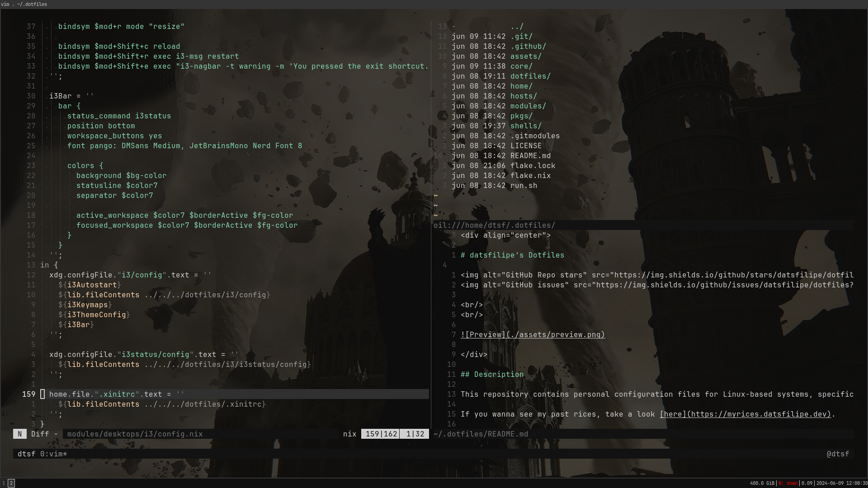Click the status_command i3status line

point(119,116)
